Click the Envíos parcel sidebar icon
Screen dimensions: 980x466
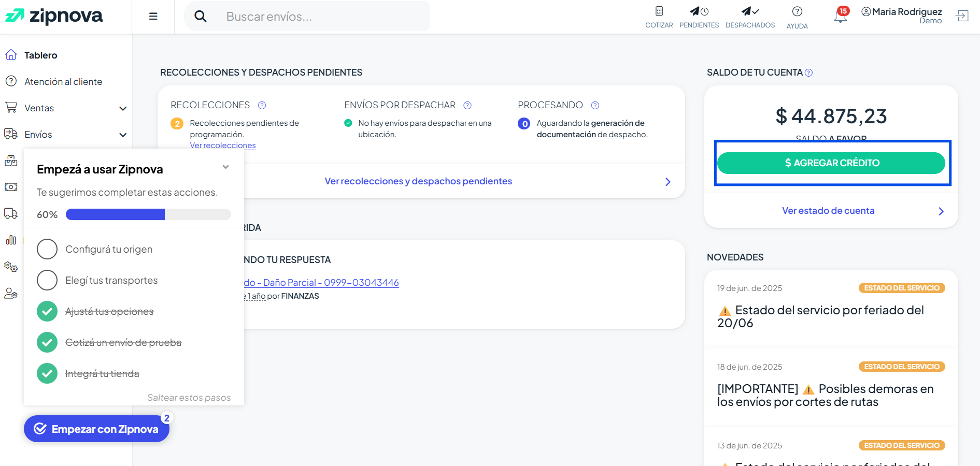pos(11,134)
